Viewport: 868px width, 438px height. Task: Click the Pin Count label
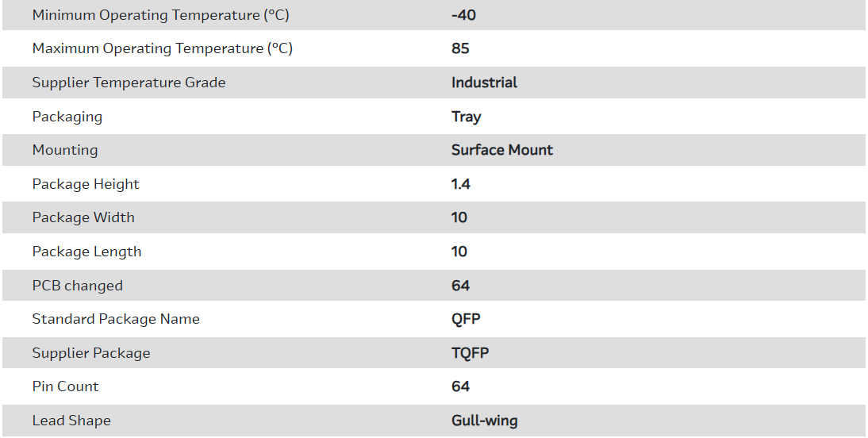pyautogui.click(x=65, y=386)
